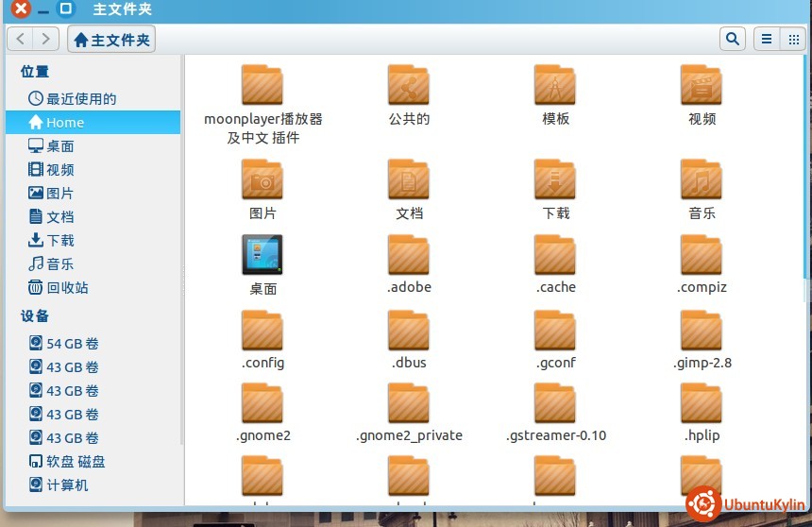Select the 桌面 desktop folder thumbnail

262,255
